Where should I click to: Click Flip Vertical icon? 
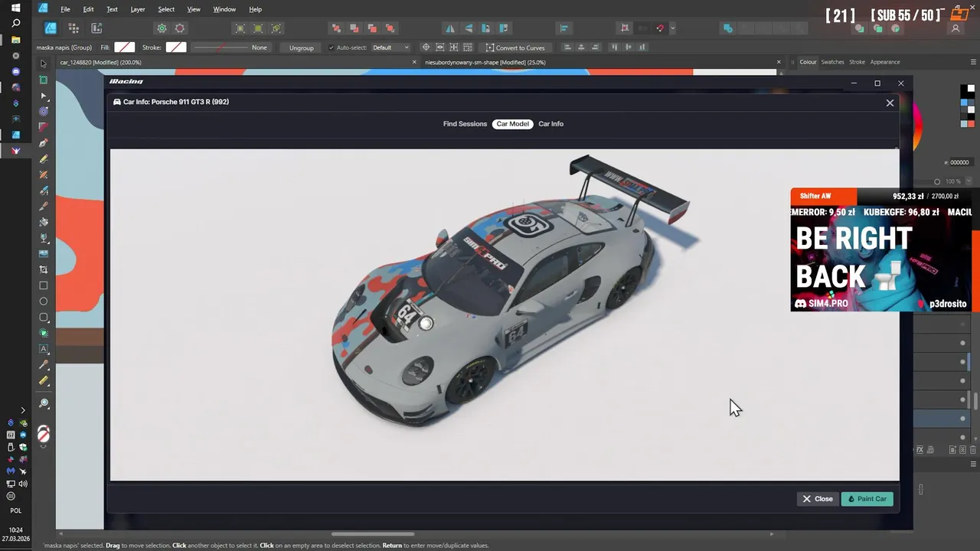coord(468,28)
